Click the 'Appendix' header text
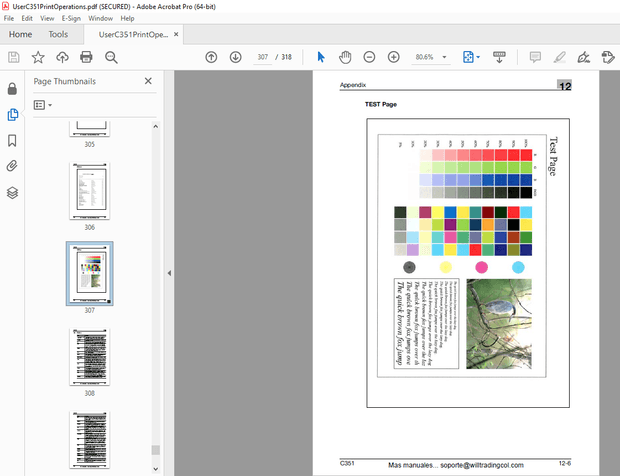Screen dimensions: 620x476 point(353,85)
